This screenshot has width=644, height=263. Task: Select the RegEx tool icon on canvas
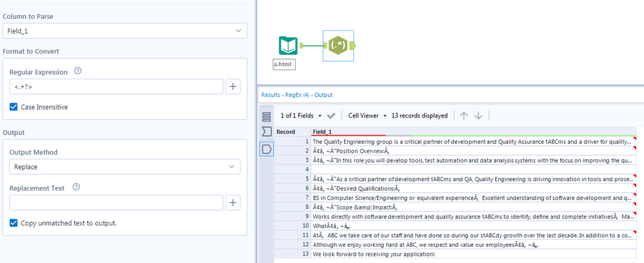(338, 45)
